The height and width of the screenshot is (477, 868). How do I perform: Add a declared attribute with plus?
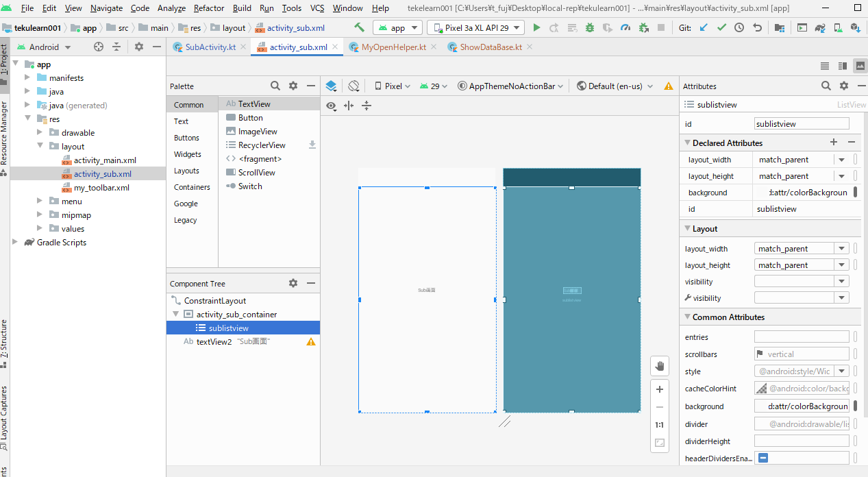pyautogui.click(x=834, y=142)
